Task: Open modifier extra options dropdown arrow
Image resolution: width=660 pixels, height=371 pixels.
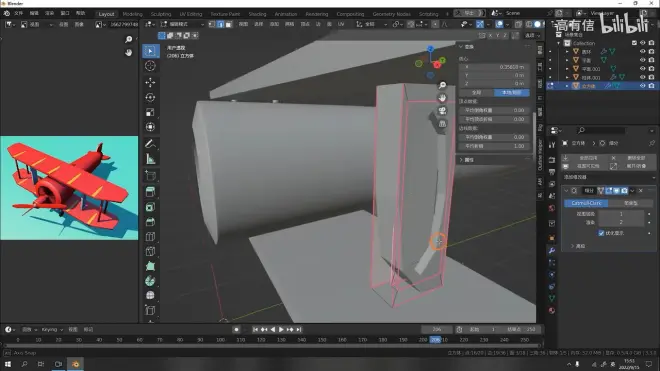Action: (x=632, y=191)
